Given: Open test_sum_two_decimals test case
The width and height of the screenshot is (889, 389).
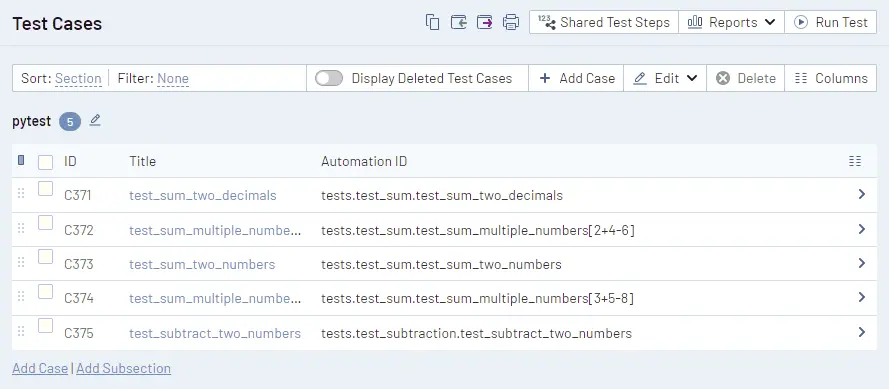Looking at the screenshot, I should click(202, 196).
